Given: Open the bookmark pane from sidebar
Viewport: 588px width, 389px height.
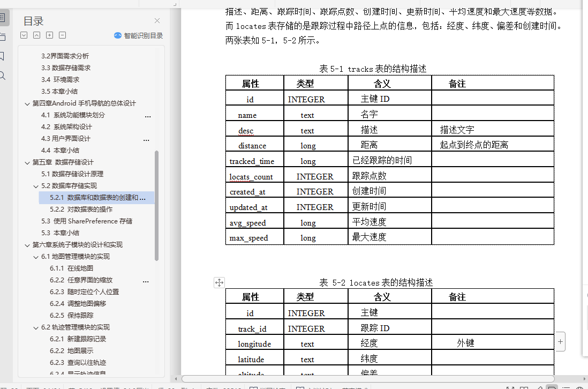Looking at the screenshot, I should click(2, 56).
